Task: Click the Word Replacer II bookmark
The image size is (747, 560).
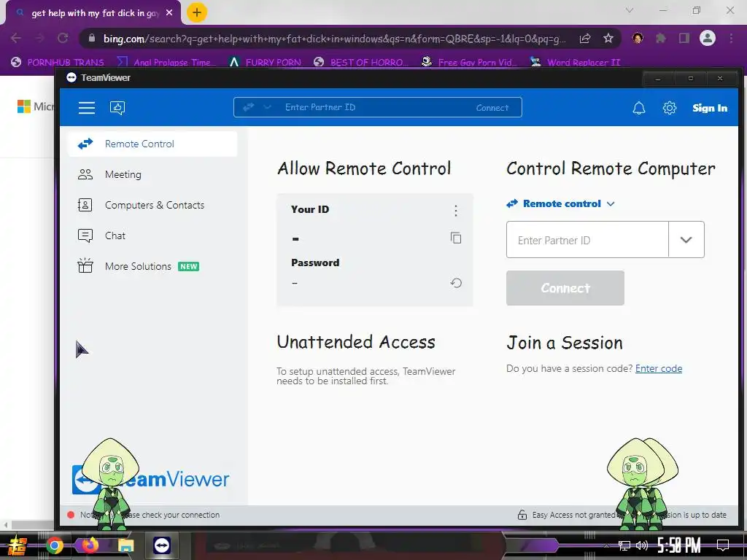Action: pos(576,63)
